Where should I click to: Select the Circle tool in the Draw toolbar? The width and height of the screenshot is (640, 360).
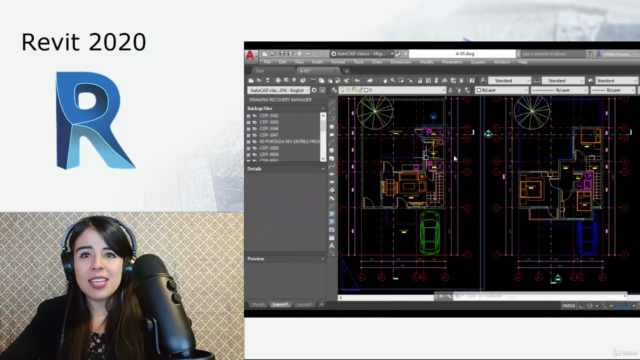[332, 151]
